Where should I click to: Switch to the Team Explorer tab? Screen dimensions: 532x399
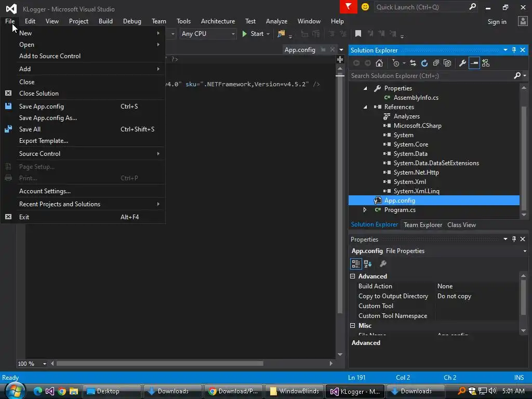pos(423,225)
